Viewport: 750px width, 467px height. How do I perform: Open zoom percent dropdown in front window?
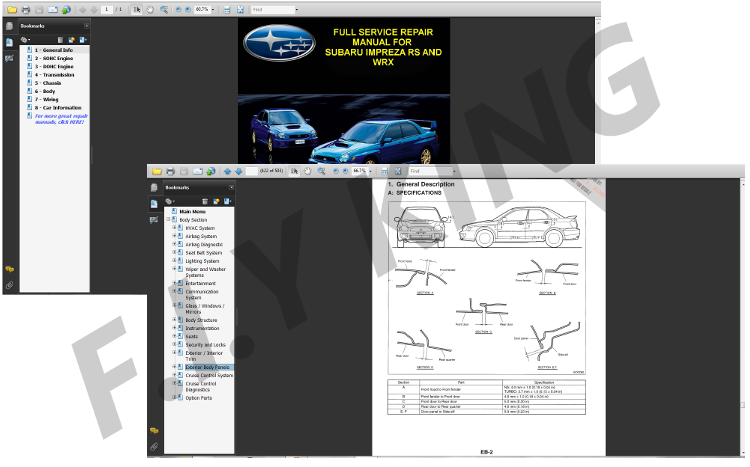click(370, 171)
